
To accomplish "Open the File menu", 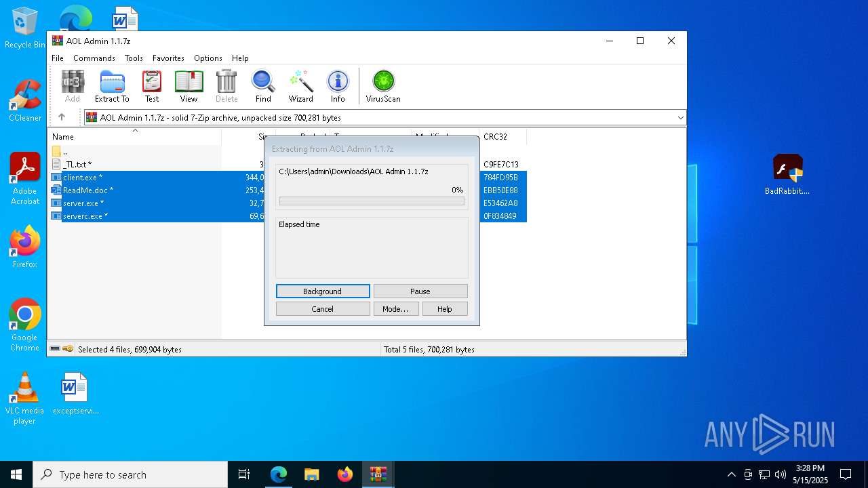I will [x=58, y=58].
